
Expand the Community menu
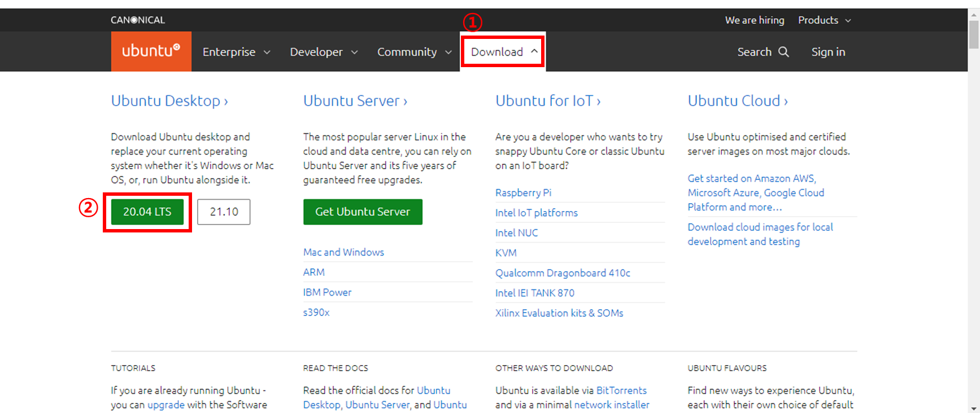pos(415,52)
